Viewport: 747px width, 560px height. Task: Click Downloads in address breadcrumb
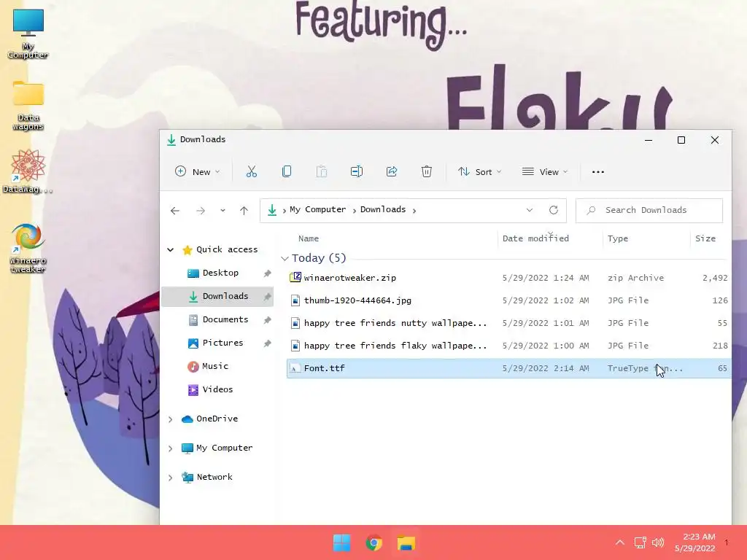click(383, 209)
